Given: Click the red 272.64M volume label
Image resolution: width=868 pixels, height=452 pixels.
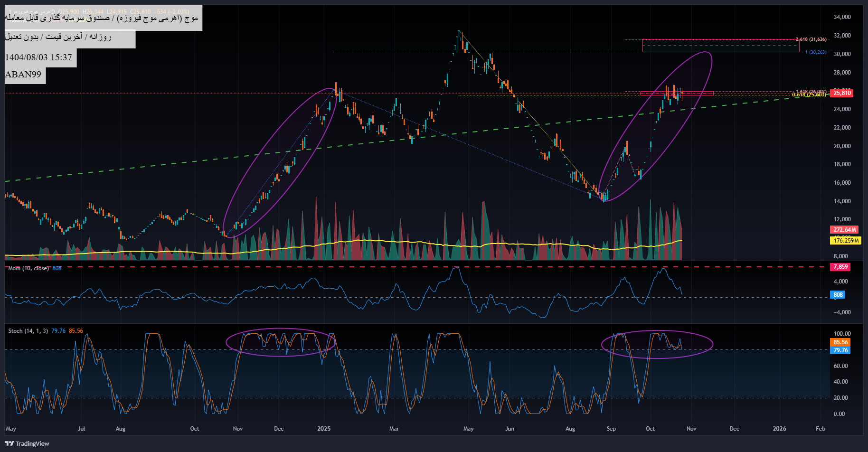Looking at the screenshot, I should 845,230.
